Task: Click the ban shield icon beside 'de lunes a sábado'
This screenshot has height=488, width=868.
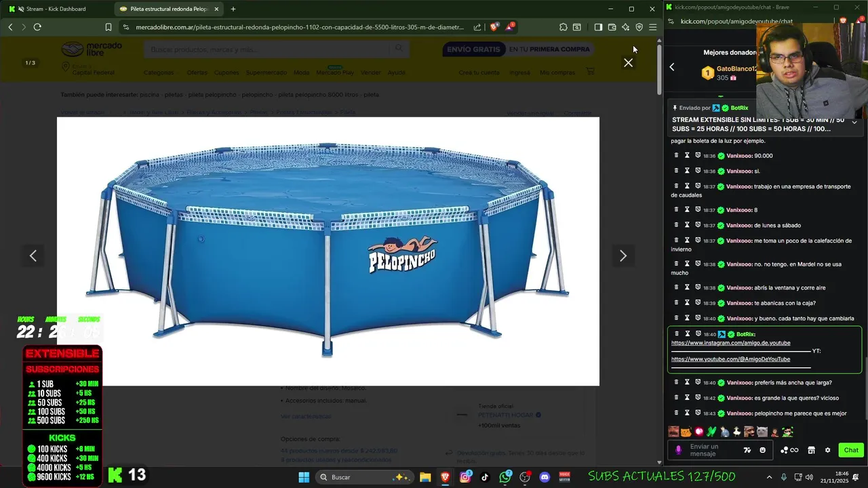Action: (698, 225)
